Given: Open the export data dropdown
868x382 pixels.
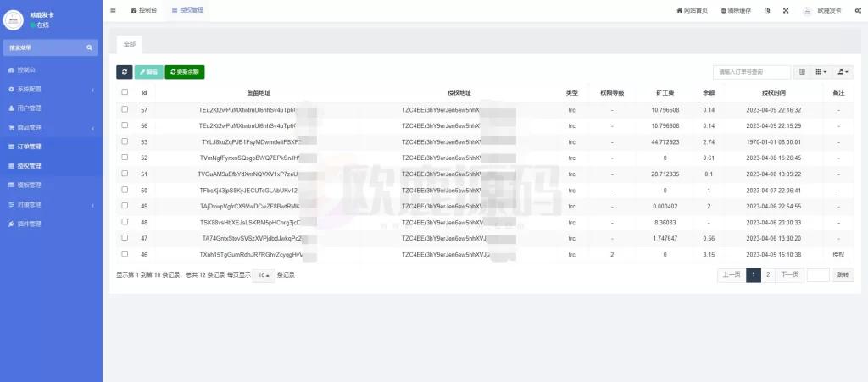Looking at the screenshot, I should click(843, 72).
